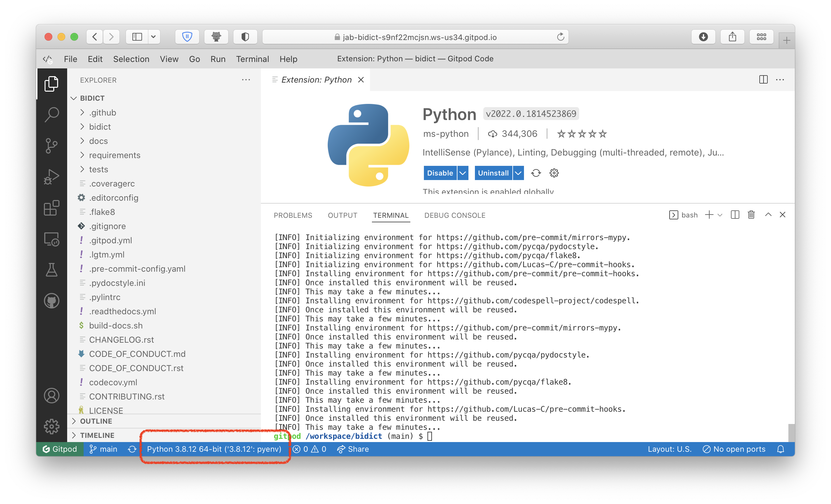Kill the active terminal with trash icon
The image size is (831, 504).
click(x=751, y=215)
